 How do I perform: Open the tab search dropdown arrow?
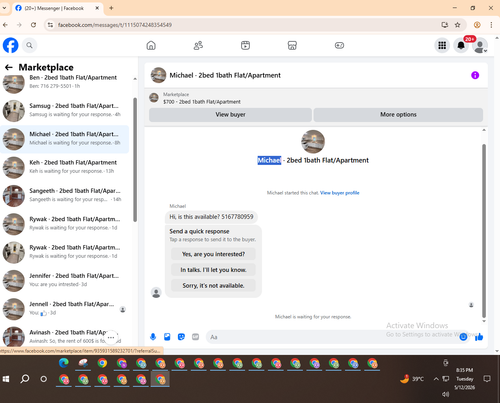tap(4, 8)
